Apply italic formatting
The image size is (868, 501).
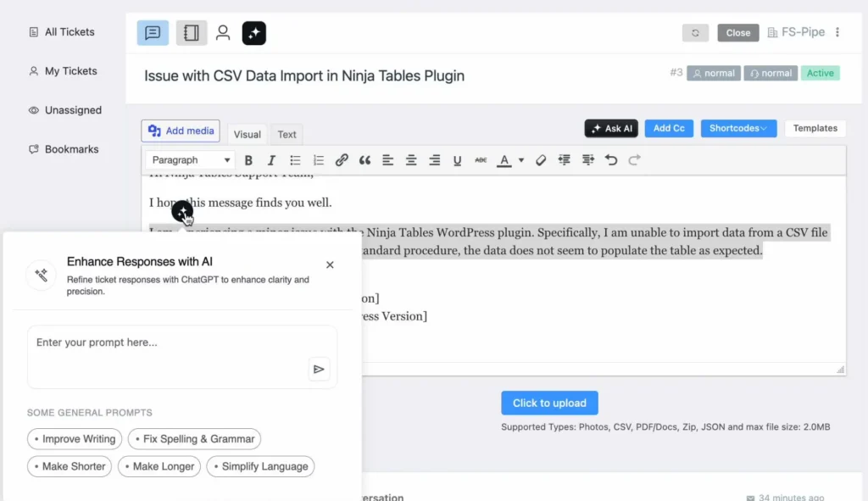pyautogui.click(x=271, y=160)
